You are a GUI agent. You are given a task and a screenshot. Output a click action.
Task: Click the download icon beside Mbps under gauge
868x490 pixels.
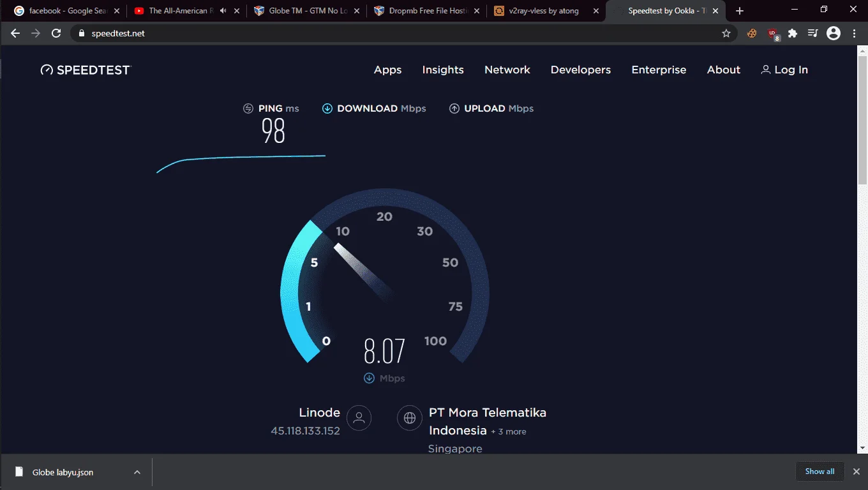(369, 378)
